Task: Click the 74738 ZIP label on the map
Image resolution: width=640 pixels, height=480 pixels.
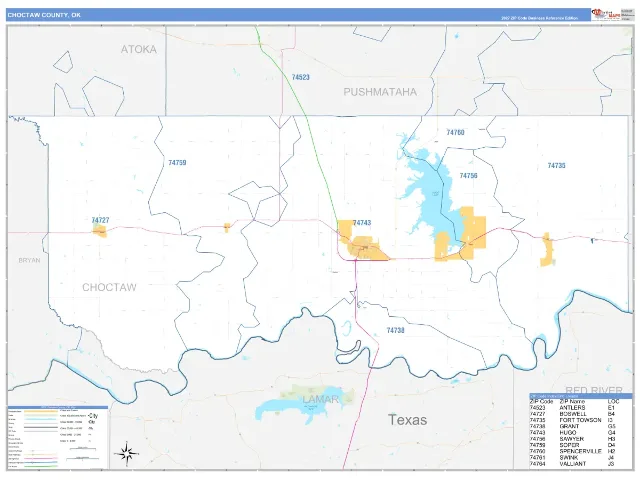Action: tap(395, 331)
